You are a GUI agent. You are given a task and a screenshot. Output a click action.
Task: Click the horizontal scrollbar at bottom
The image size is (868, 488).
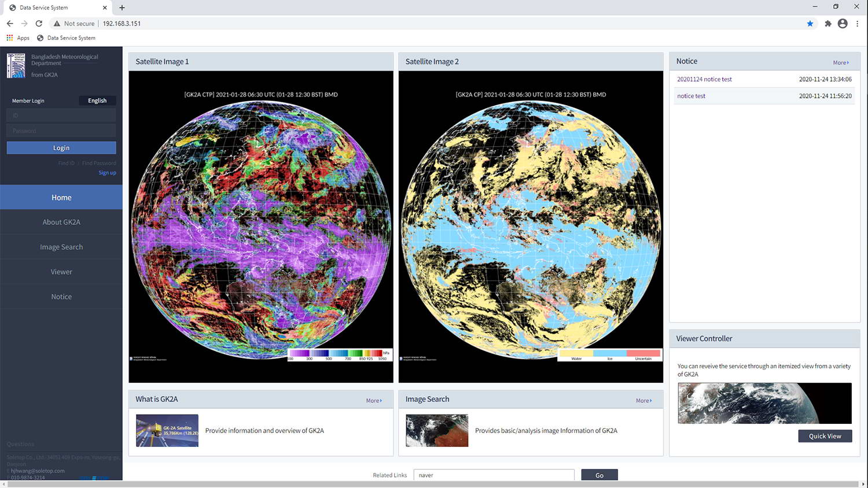tap(433, 484)
